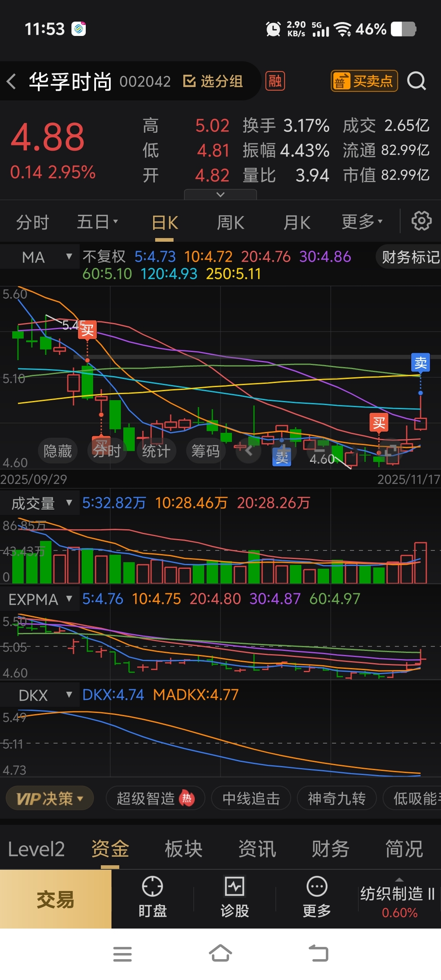Shift chart left with arrow button
The width and height of the screenshot is (441, 980).
tap(248, 451)
